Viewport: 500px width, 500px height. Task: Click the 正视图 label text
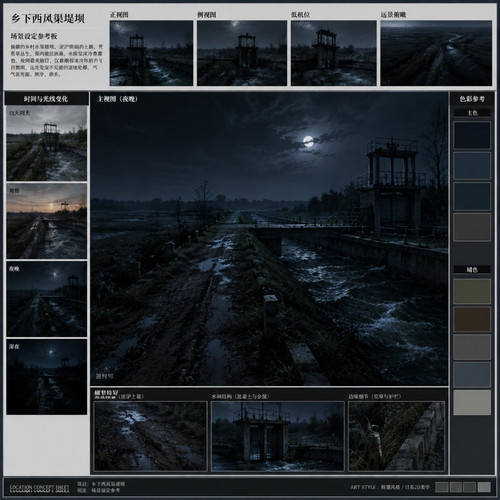119,15
